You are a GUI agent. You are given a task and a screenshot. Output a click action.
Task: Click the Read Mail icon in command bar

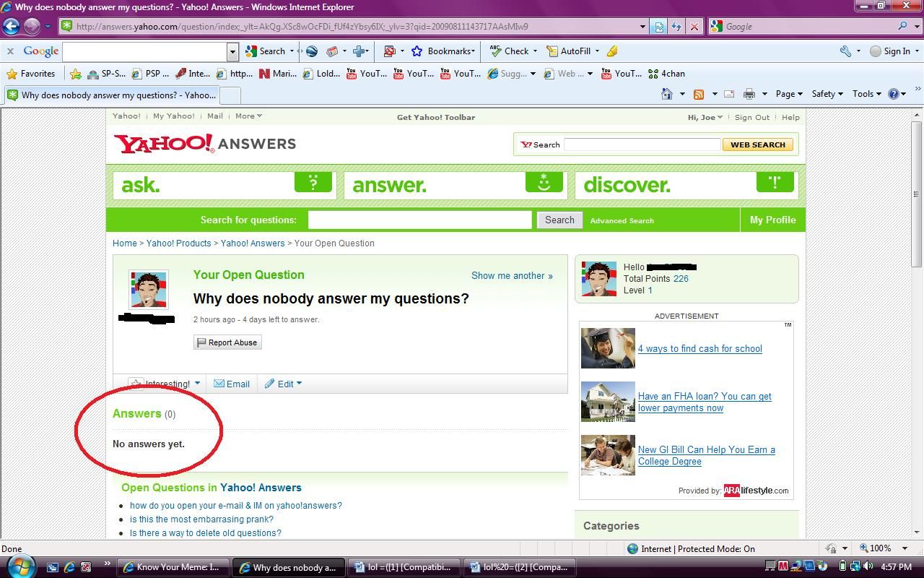tap(729, 94)
